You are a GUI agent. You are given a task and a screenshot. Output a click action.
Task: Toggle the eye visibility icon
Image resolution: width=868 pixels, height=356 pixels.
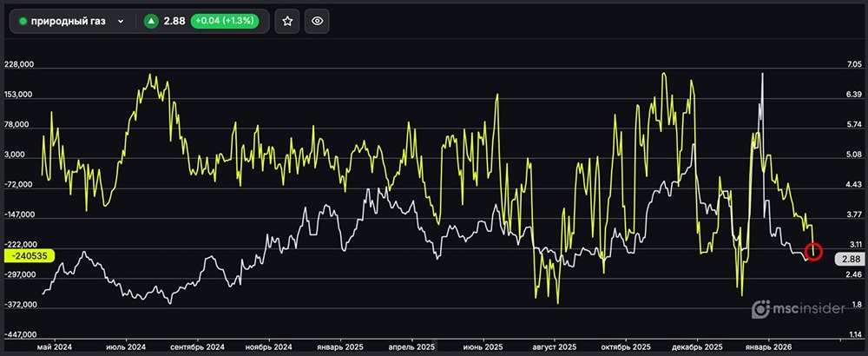coord(317,21)
